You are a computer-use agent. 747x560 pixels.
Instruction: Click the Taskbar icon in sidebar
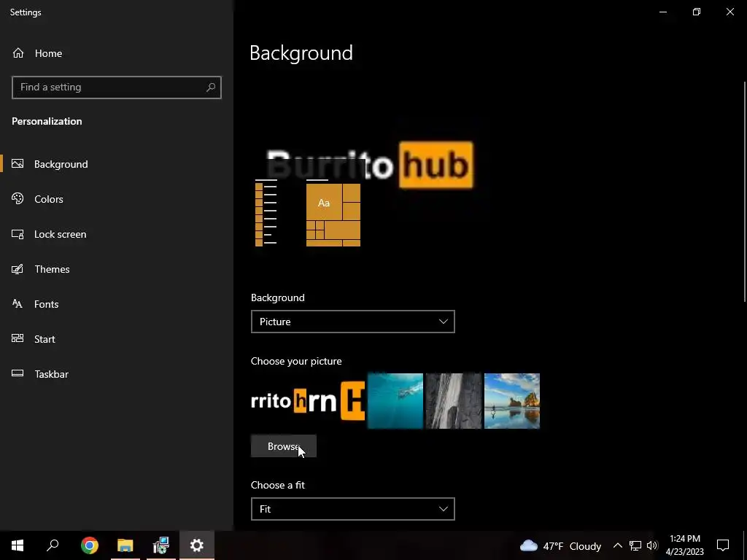click(18, 373)
